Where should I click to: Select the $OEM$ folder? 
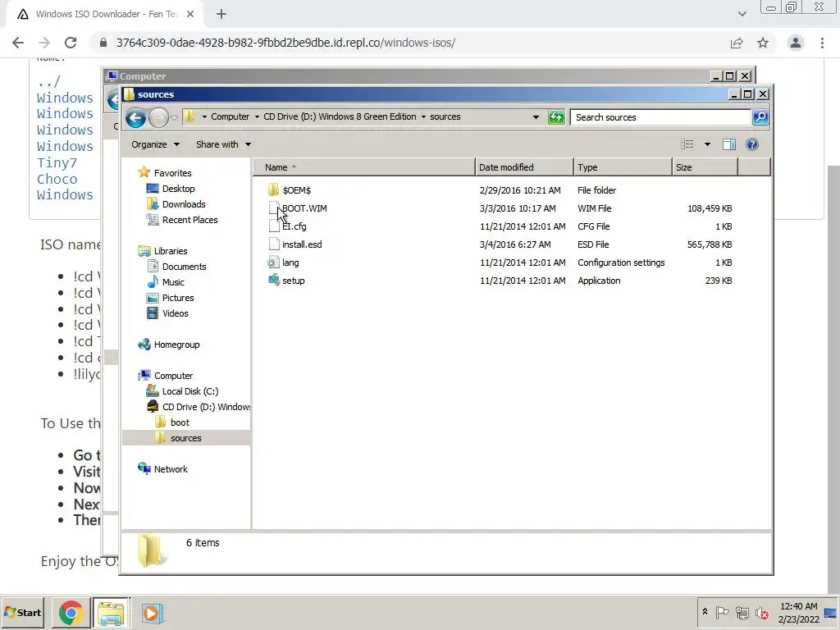(x=296, y=190)
